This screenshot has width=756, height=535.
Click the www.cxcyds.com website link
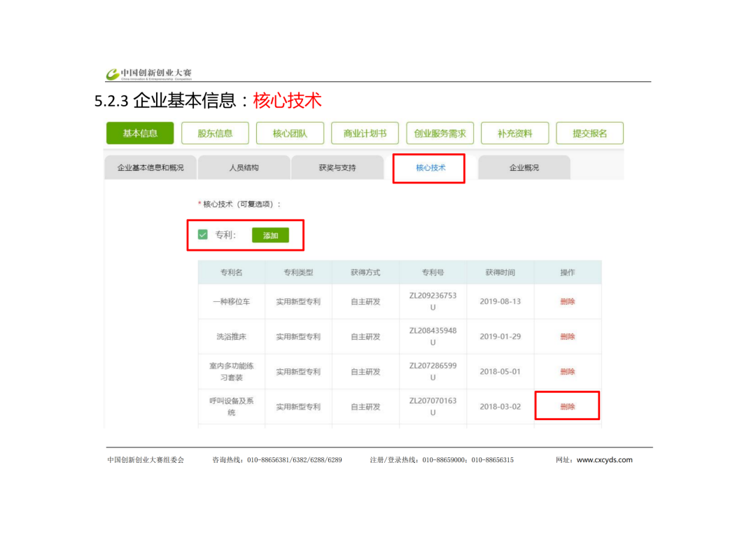point(604,460)
